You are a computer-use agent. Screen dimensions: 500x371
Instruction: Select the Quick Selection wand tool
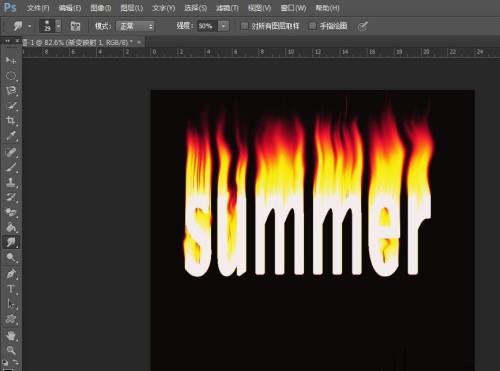point(11,106)
